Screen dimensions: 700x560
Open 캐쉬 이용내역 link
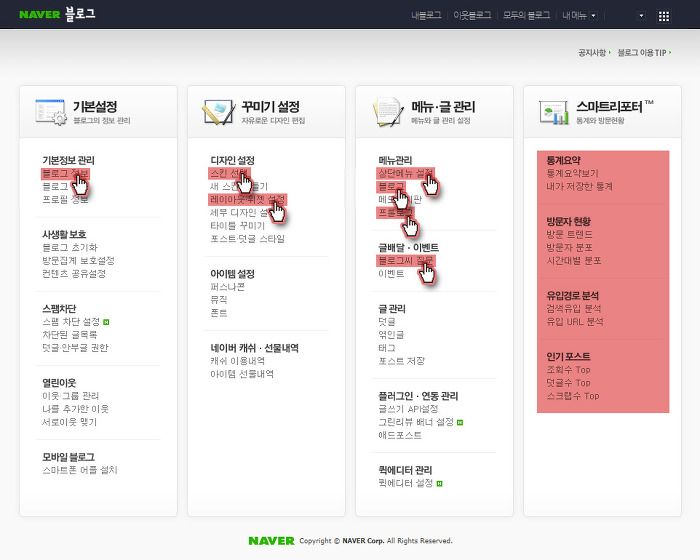click(238, 361)
